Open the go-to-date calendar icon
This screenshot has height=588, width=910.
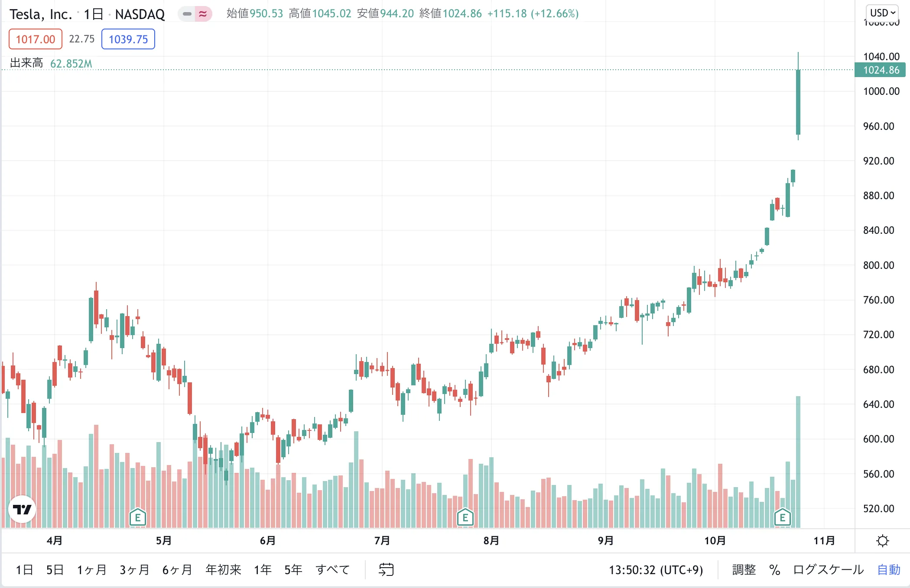click(x=386, y=569)
